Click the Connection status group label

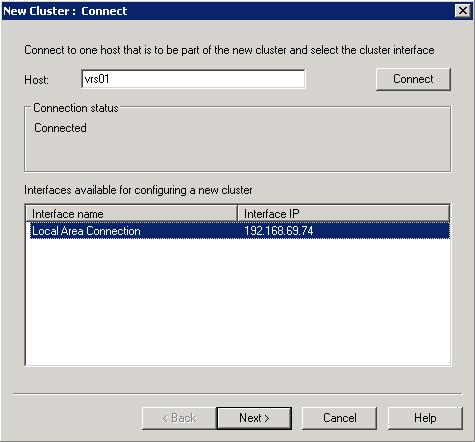pyautogui.click(x=76, y=108)
